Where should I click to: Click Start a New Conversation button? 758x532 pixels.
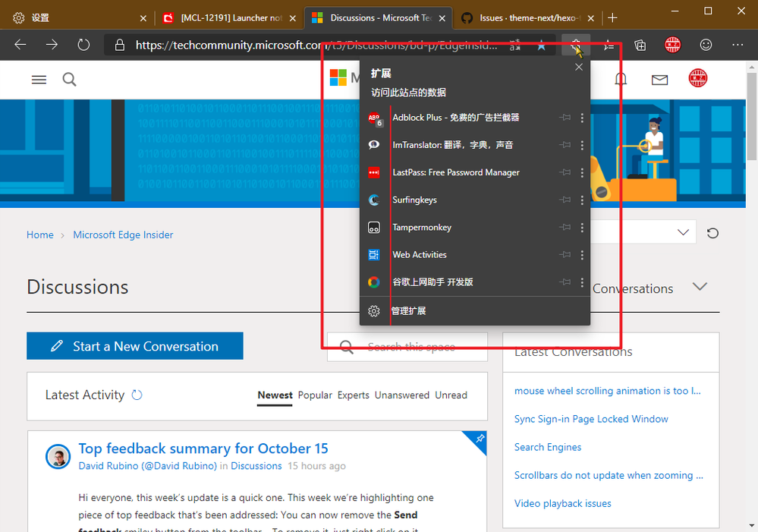(x=135, y=346)
